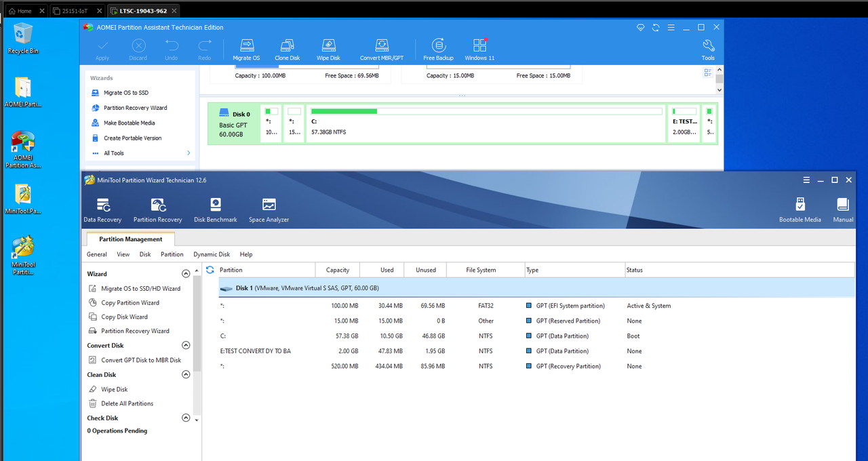Click MiniTool sidebar scrollbar down arrow
This screenshot has height=461, width=868.
pos(197,420)
